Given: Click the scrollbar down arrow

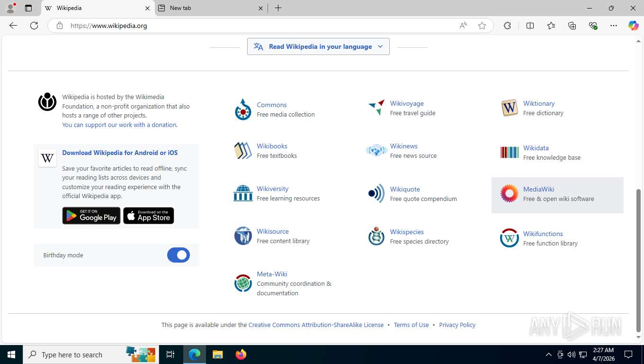Looking at the screenshot, I should point(638,337).
